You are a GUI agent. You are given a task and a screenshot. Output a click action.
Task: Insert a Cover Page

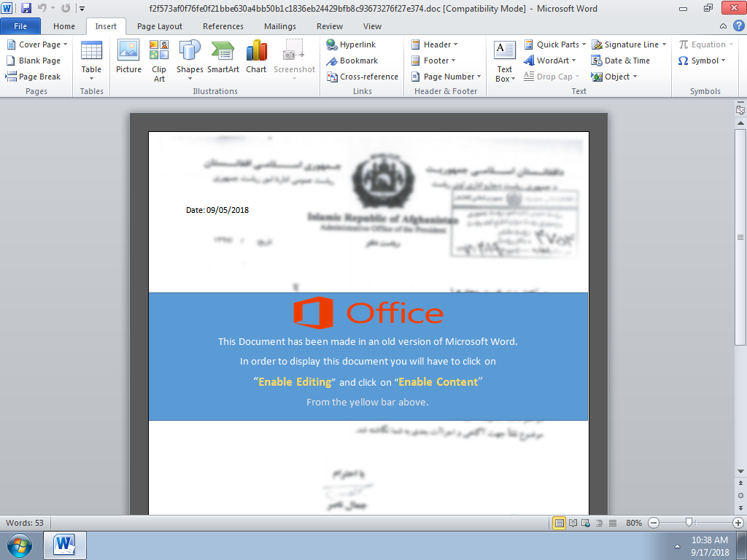click(36, 44)
